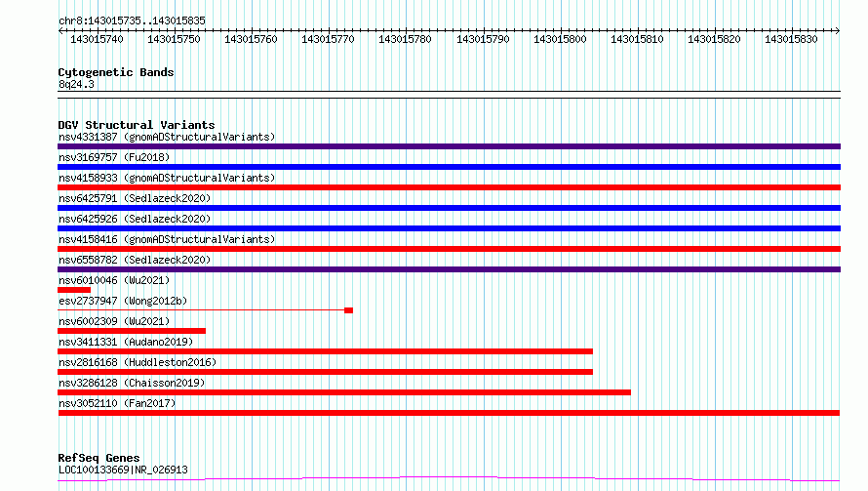Viewport: 868px width, 491px height.
Task: Click ruler position 143015740
Action: tap(97, 39)
